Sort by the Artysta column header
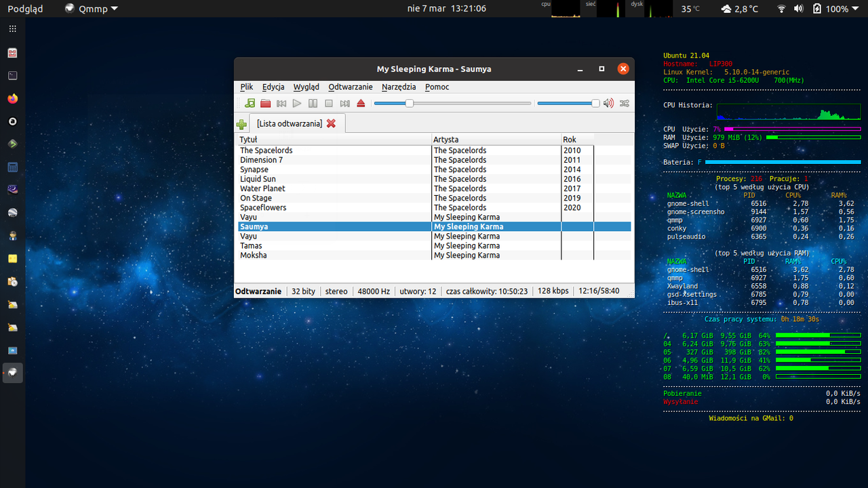The height and width of the screenshot is (488, 868). click(496, 140)
